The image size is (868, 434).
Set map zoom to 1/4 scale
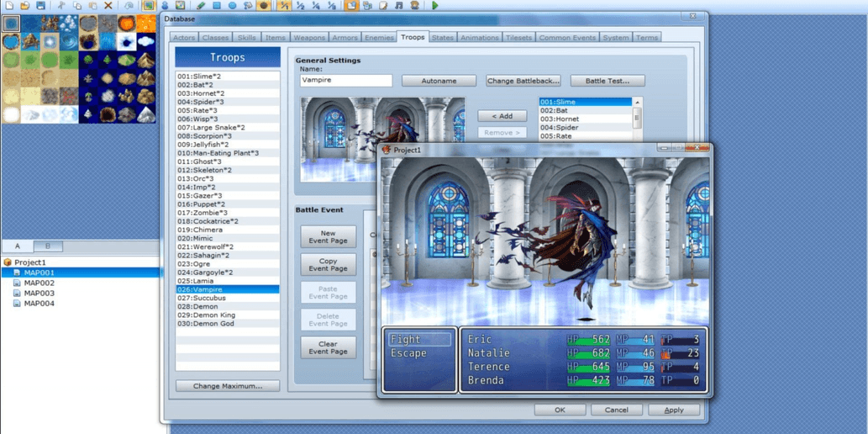click(316, 6)
